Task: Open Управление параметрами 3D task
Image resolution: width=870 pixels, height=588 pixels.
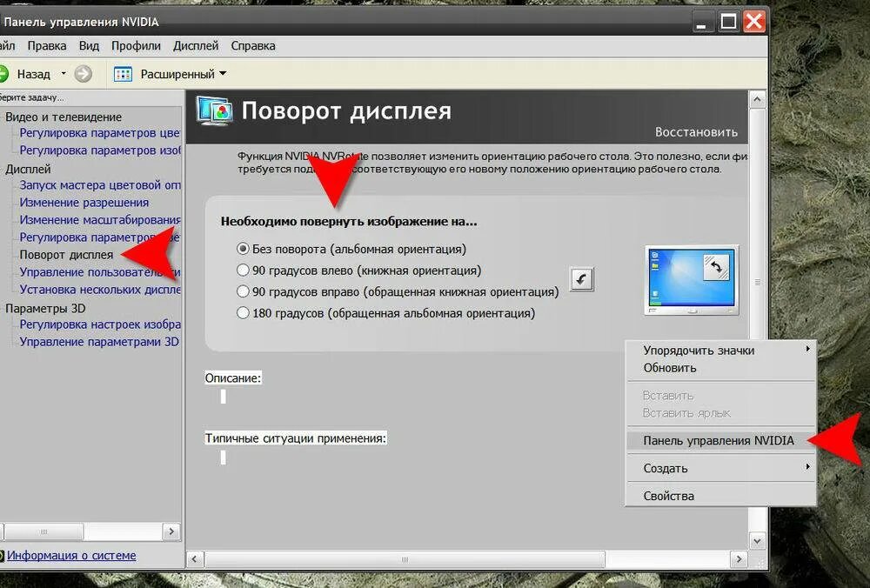Action: pyautogui.click(x=99, y=342)
